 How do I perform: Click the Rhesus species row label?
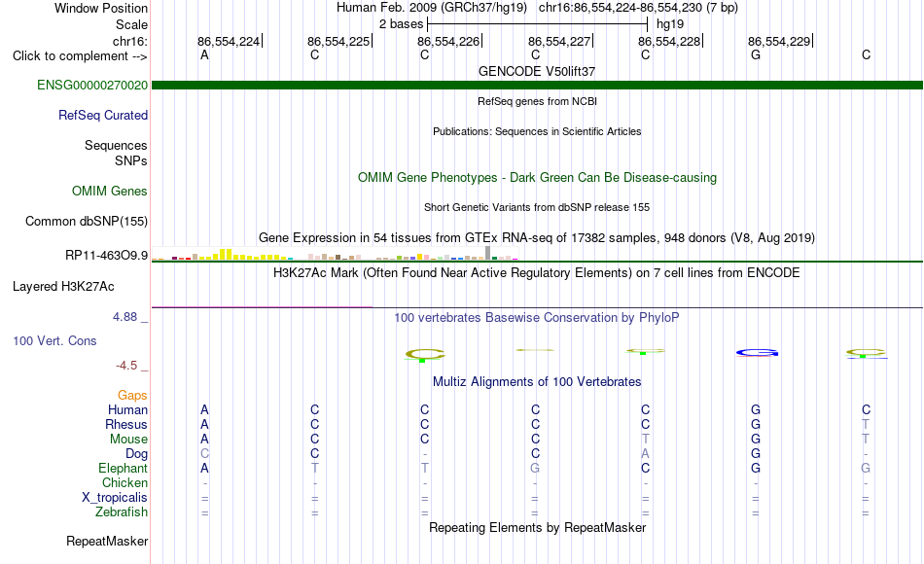point(126,424)
